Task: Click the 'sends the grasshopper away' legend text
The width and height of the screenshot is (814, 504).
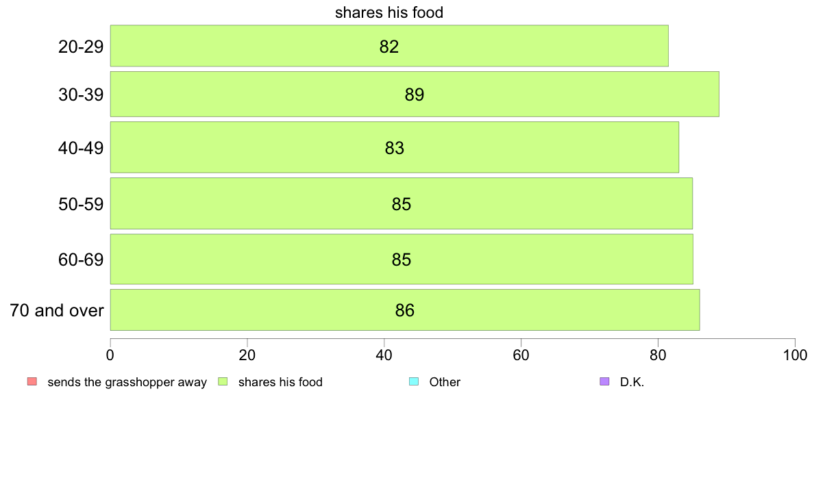Action: (x=127, y=383)
